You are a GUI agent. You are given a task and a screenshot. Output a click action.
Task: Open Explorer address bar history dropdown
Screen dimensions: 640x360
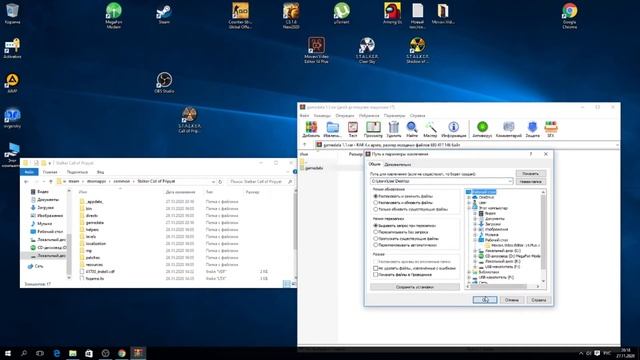coord(213,181)
